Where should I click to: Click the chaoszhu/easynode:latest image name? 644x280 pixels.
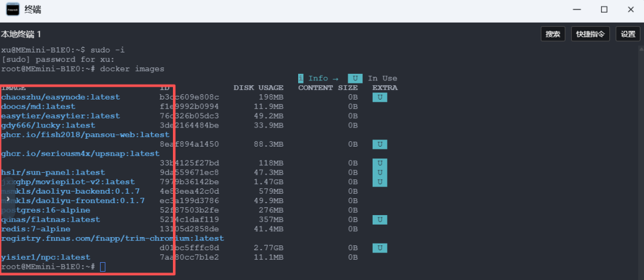(x=60, y=97)
